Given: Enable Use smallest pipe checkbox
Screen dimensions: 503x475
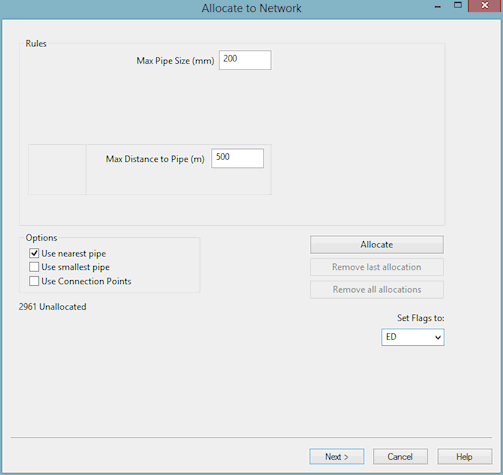Looking at the screenshot, I should click(34, 267).
